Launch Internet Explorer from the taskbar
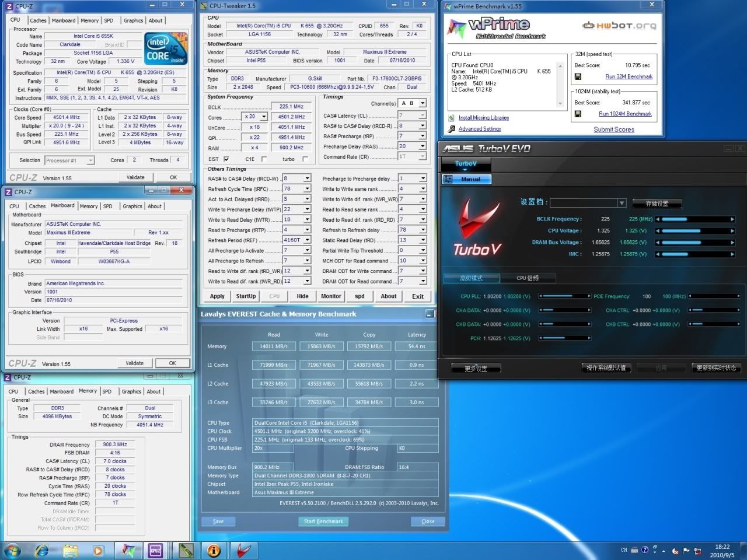 pos(42,550)
